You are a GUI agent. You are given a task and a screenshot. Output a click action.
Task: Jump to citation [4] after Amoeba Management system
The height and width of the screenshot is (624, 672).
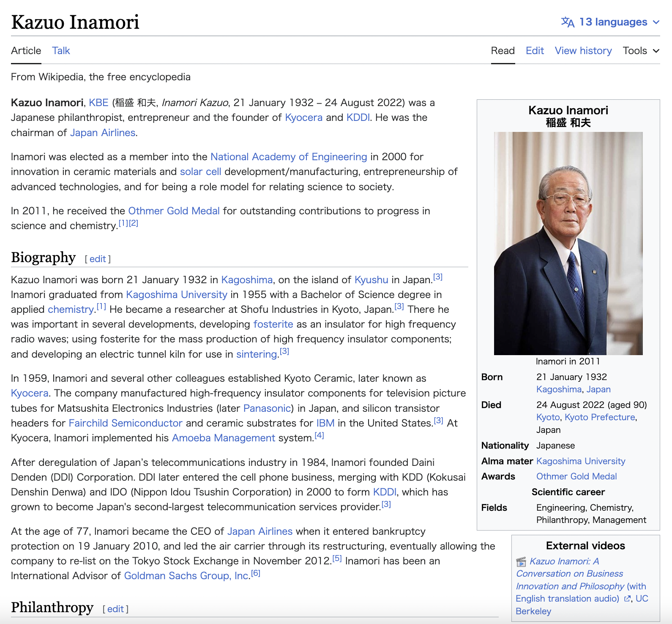pyautogui.click(x=319, y=435)
